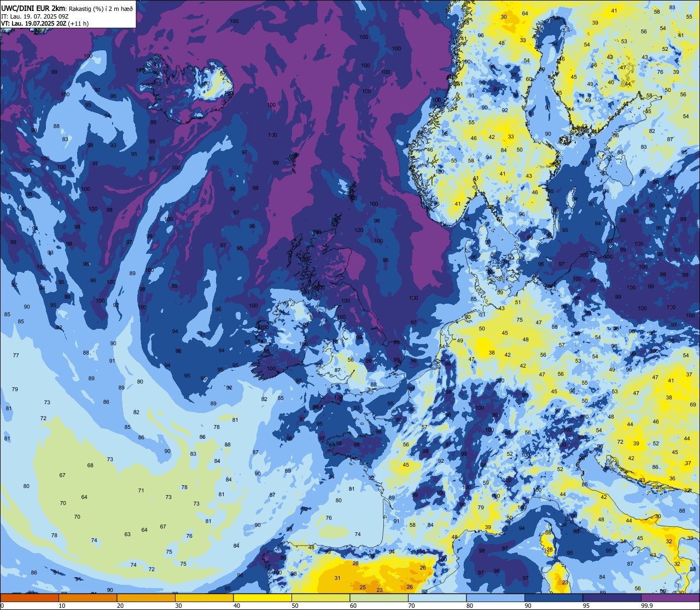Pick the blue 90–95 legend swatch
700x610 pixels.
click(x=553, y=597)
